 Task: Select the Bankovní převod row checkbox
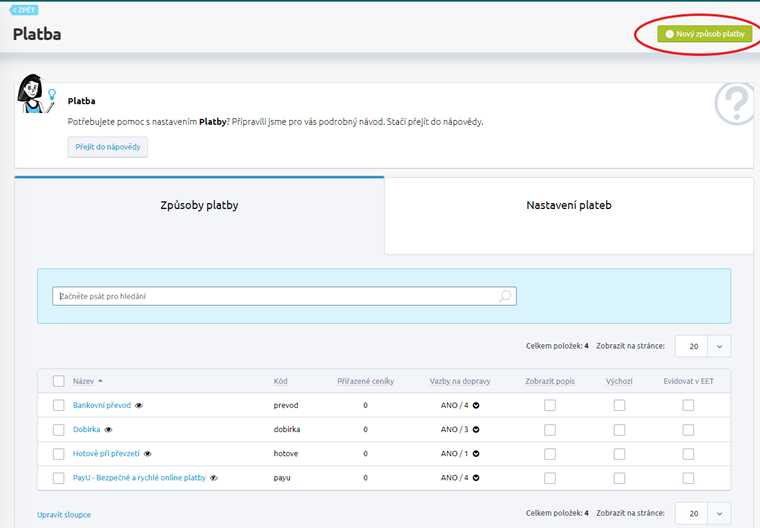coord(59,405)
